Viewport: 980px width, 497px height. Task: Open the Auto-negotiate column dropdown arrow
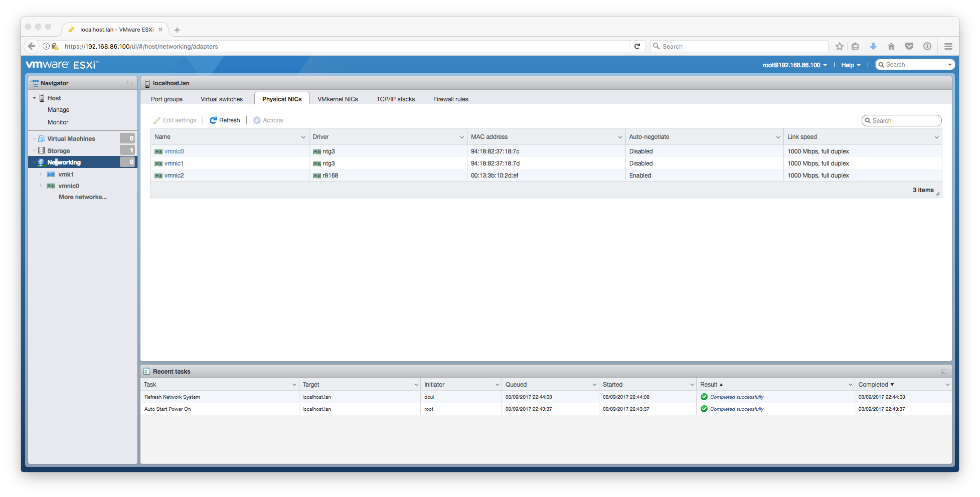[778, 137]
